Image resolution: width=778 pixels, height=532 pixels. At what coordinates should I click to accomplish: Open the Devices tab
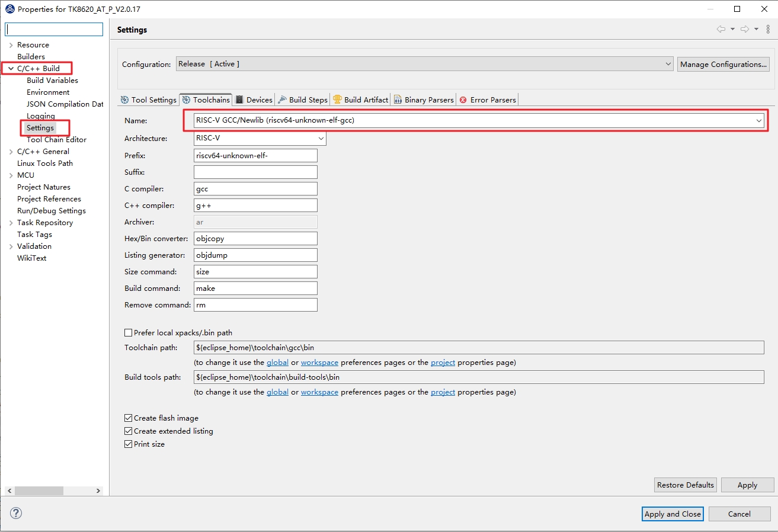tap(254, 100)
